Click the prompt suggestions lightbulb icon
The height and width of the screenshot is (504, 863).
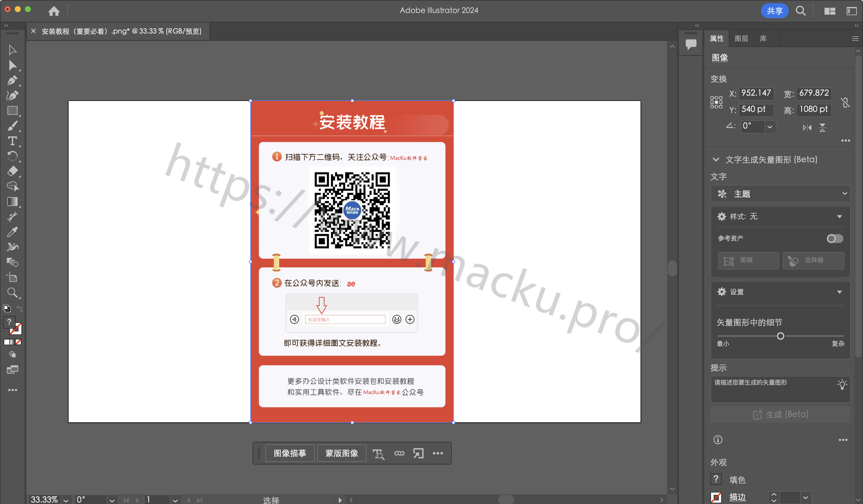(842, 384)
